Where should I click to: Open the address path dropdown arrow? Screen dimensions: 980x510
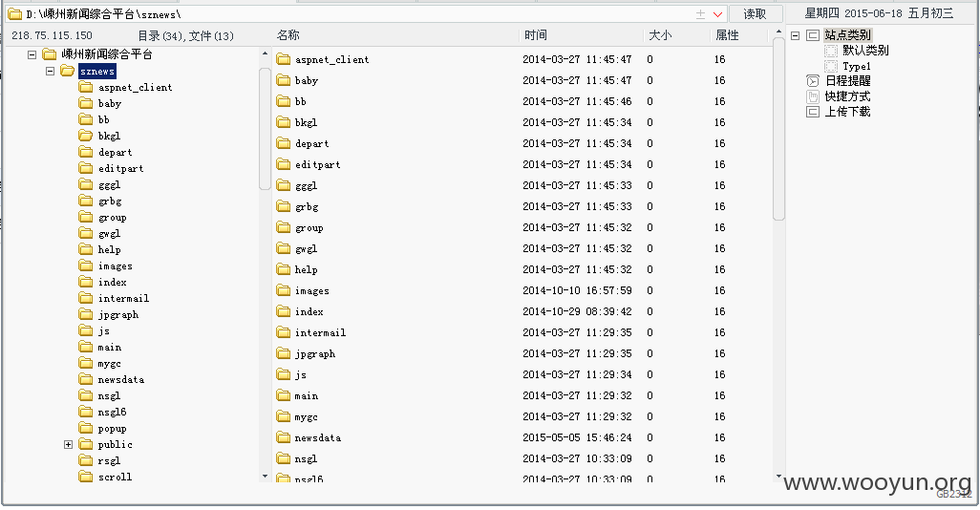click(x=717, y=13)
